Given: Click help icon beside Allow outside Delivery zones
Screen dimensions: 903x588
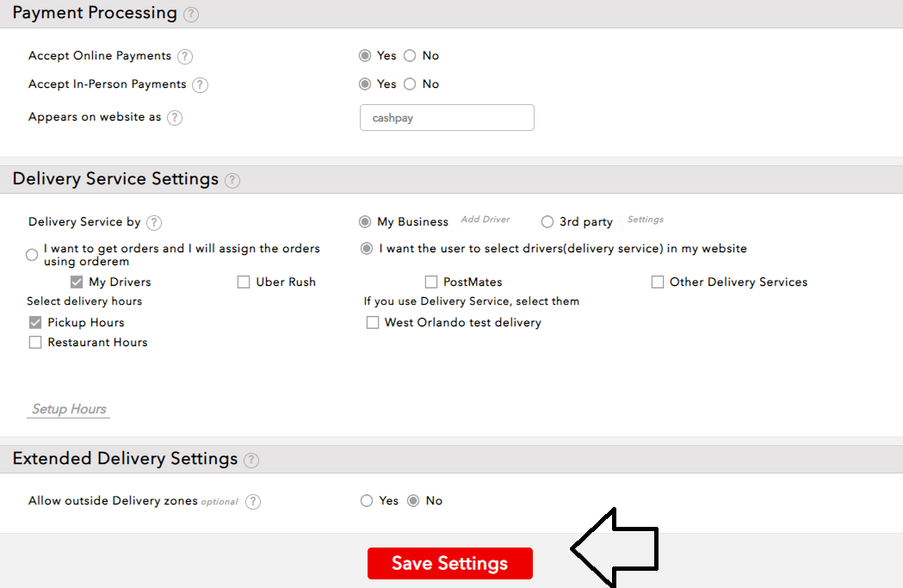Looking at the screenshot, I should [x=253, y=502].
